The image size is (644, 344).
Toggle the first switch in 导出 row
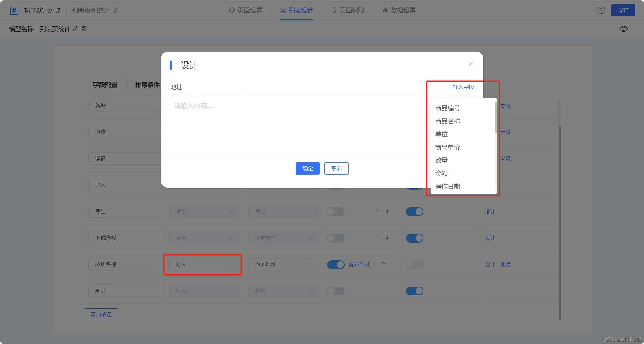tap(336, 212)
